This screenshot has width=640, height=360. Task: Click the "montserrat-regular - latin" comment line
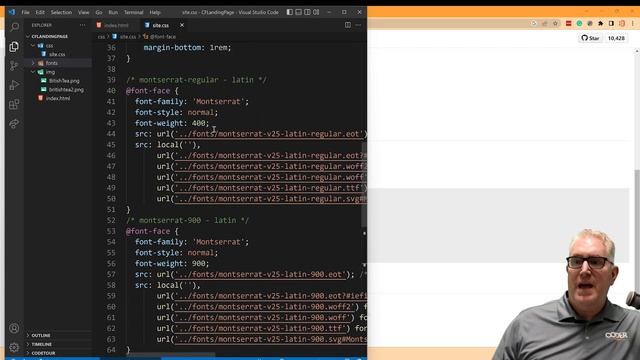pyautogui.click(x=197, y=80)
